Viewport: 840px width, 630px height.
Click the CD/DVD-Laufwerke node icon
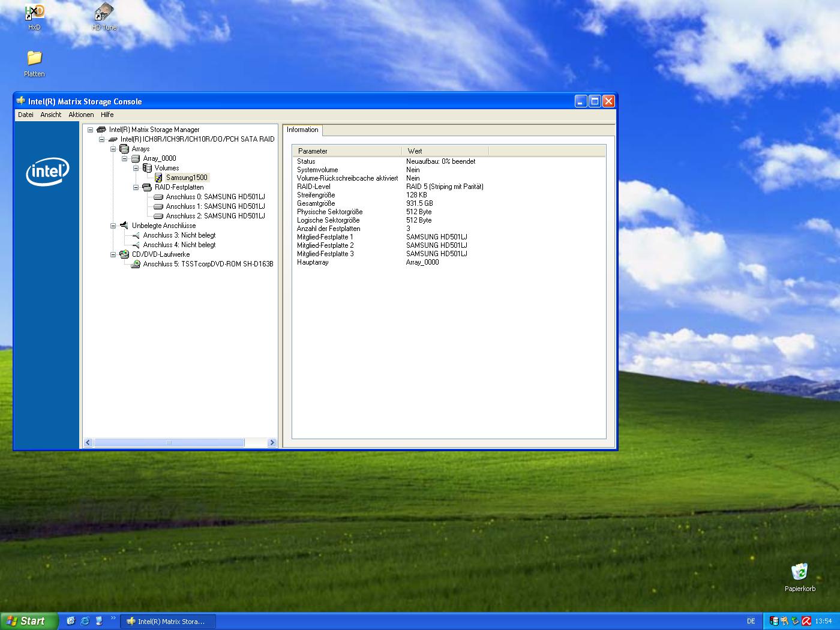124,254
